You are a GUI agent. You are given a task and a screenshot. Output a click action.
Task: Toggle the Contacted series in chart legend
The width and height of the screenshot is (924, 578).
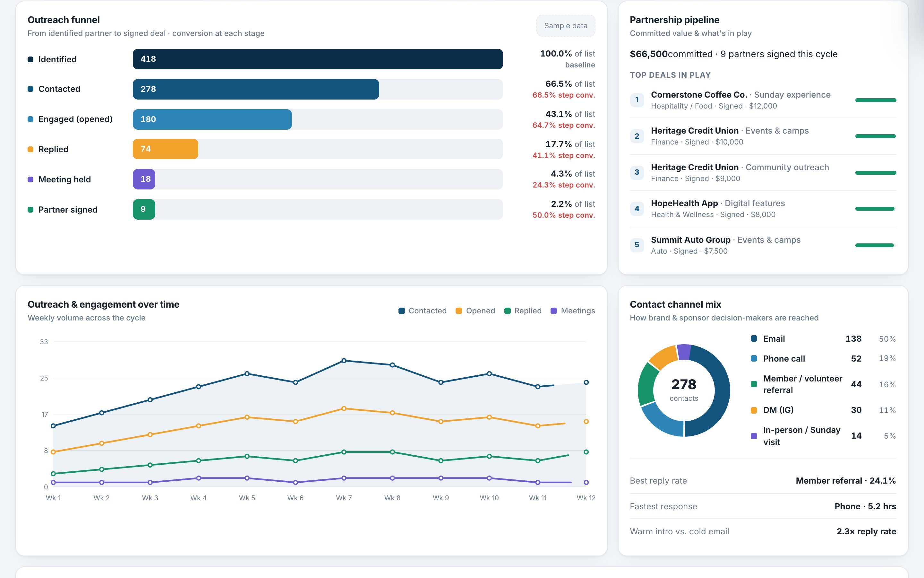click(x=422, y=311)
